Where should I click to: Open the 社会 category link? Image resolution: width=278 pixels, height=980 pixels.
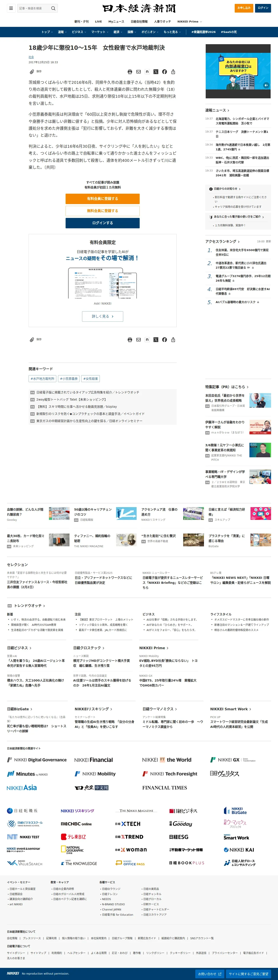tap(31, 57)
